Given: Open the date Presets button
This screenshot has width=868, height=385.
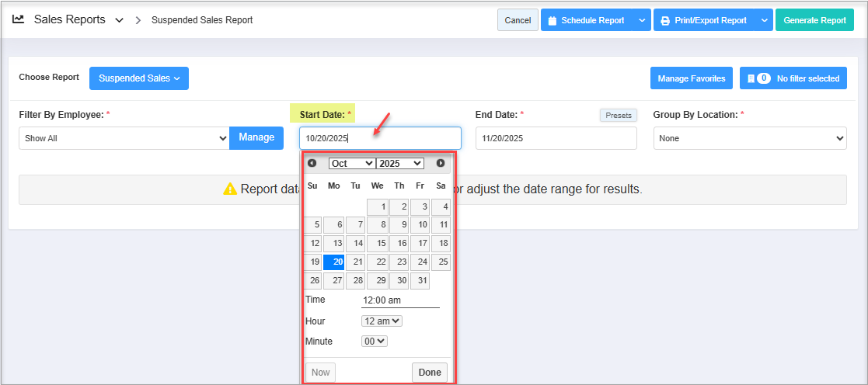Looking at the screenshot, I should pos(619,115).
